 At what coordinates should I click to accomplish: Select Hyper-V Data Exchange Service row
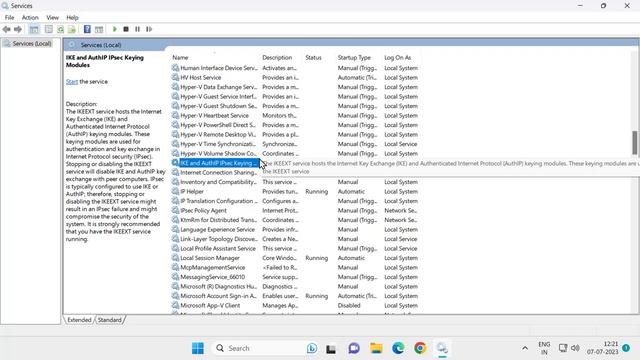(x=296, y=87)
